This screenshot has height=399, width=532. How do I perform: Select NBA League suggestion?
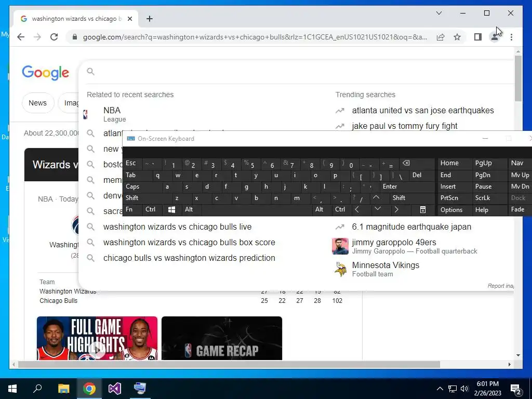pyautogui.click(x=204, y=114)
